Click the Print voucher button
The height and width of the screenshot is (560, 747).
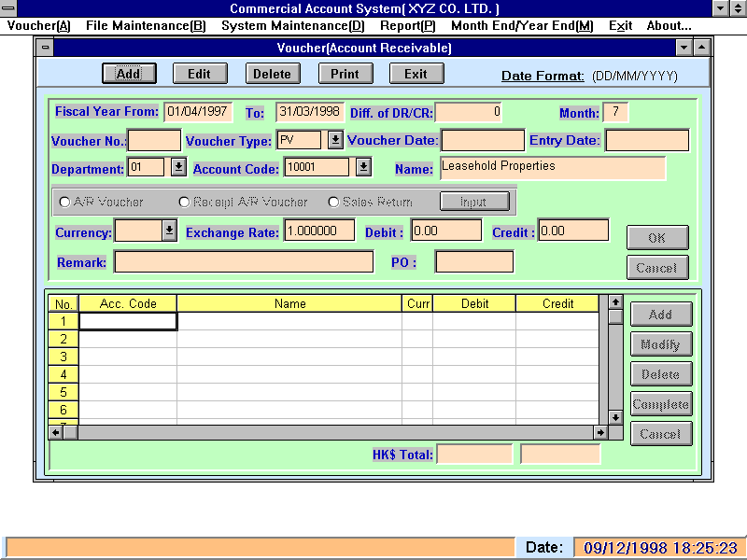click(345, 74)
